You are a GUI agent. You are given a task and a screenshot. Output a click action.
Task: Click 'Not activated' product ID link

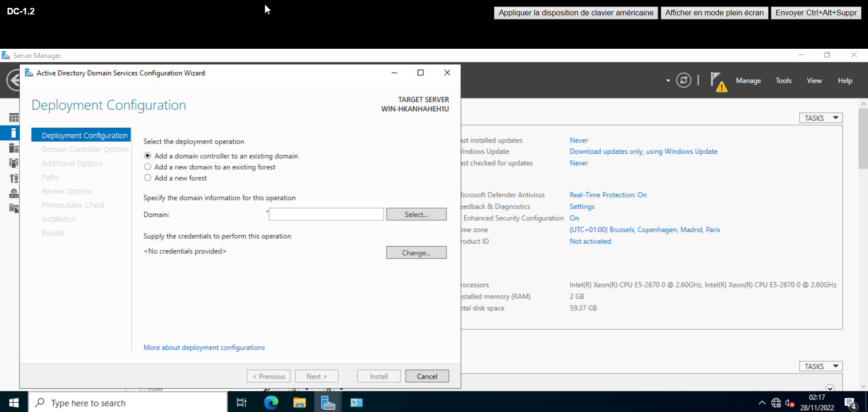590,241
